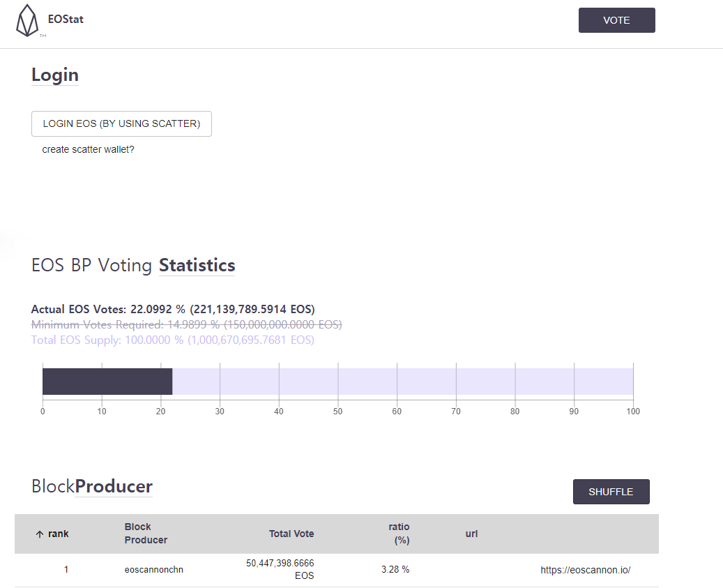Sort by the ratio (%) column header
Screen dimensions: 723x588
coord(399,534)
